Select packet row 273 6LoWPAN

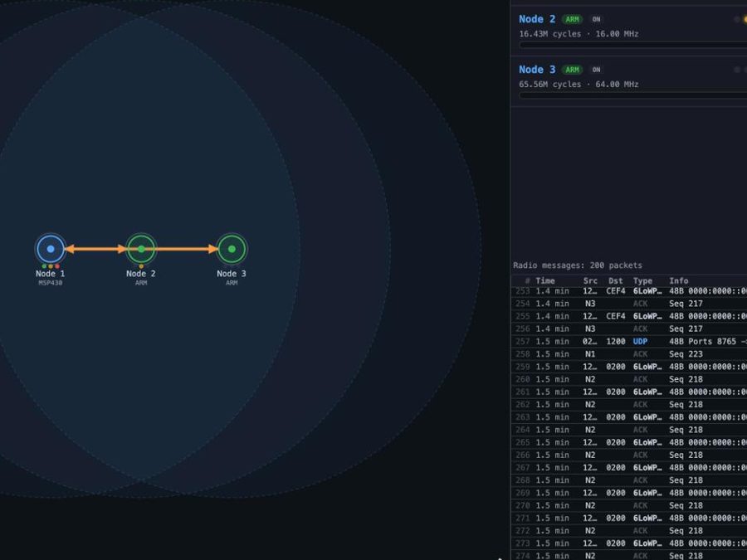pos(629,543)
